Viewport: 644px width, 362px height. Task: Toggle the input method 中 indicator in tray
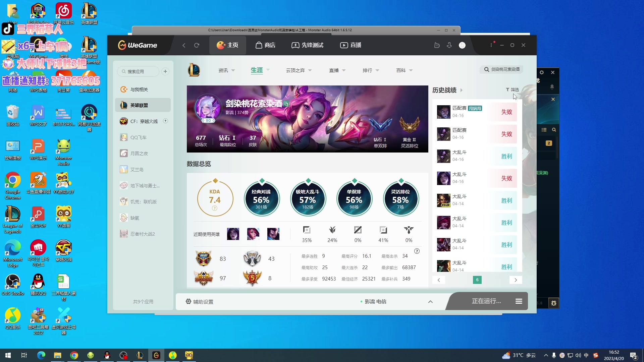click(586, 355)
